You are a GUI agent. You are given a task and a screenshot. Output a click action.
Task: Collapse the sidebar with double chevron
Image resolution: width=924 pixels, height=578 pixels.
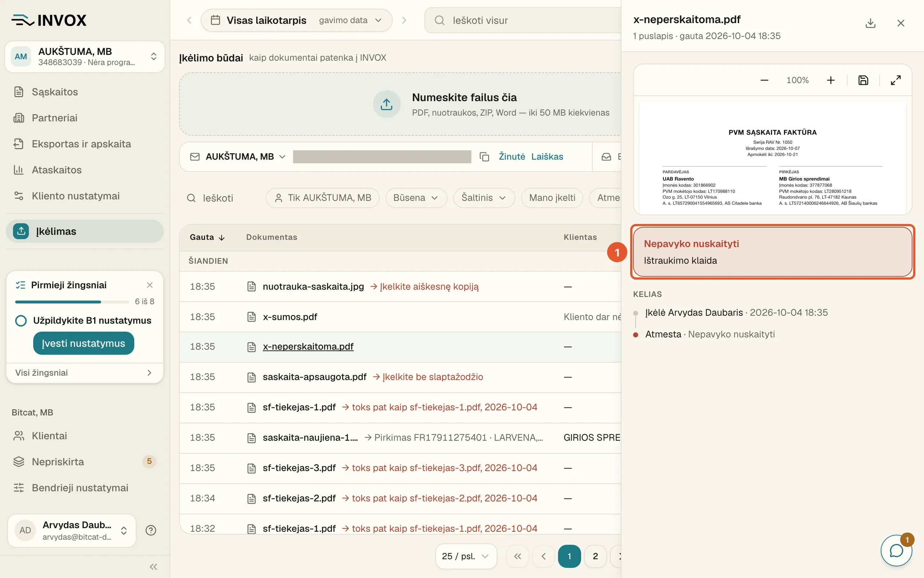[153, 566]
